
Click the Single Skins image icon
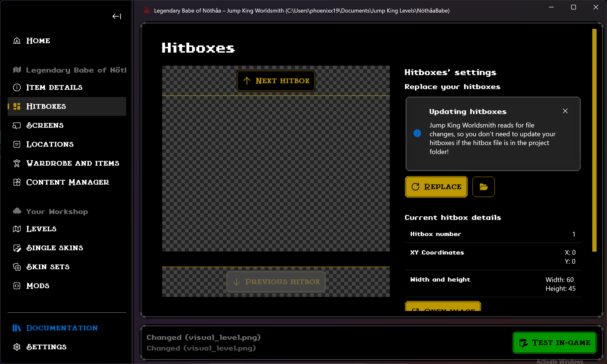click(x=17, y=248)
